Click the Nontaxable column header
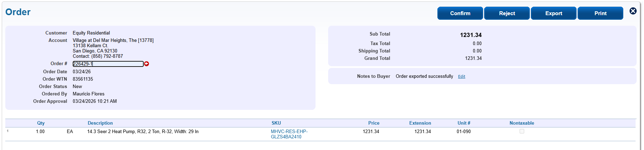 (x=522, y=123)
